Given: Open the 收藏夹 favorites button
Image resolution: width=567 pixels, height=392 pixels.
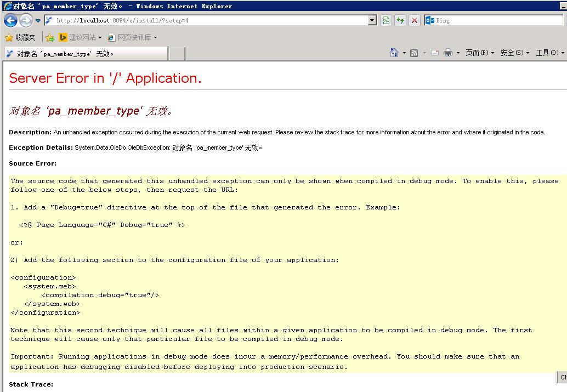Looking at the screenshot, I should tap(20, 37).
